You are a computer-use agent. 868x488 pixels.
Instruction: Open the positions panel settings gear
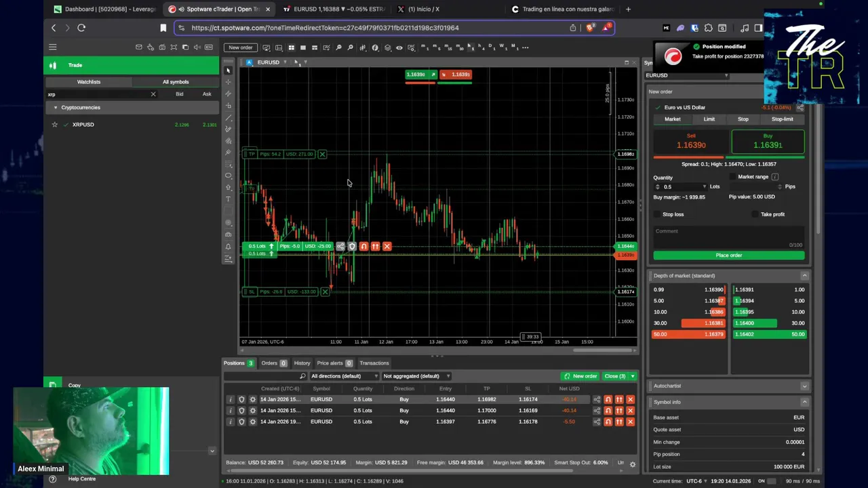tap(633, 464)
